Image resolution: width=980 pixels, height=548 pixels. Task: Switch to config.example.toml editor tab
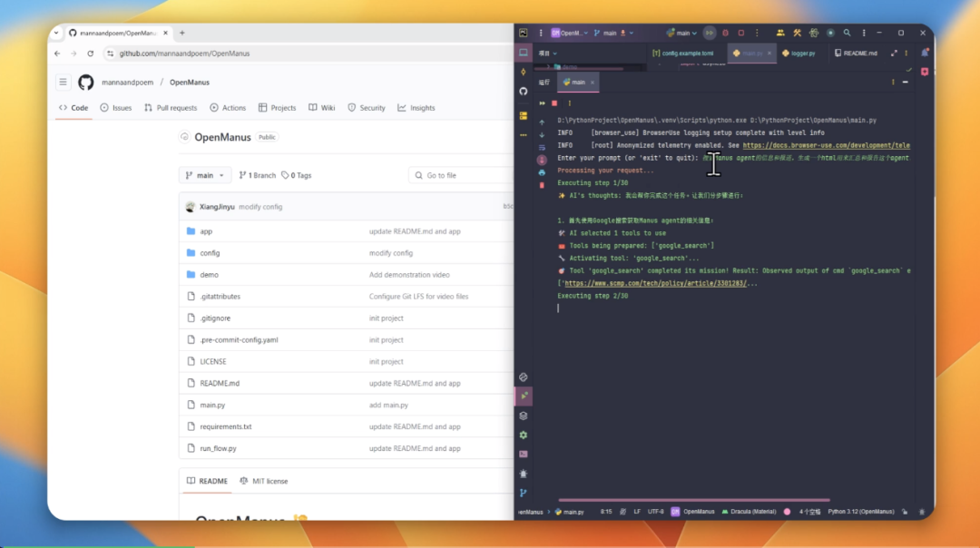(683, 54)
